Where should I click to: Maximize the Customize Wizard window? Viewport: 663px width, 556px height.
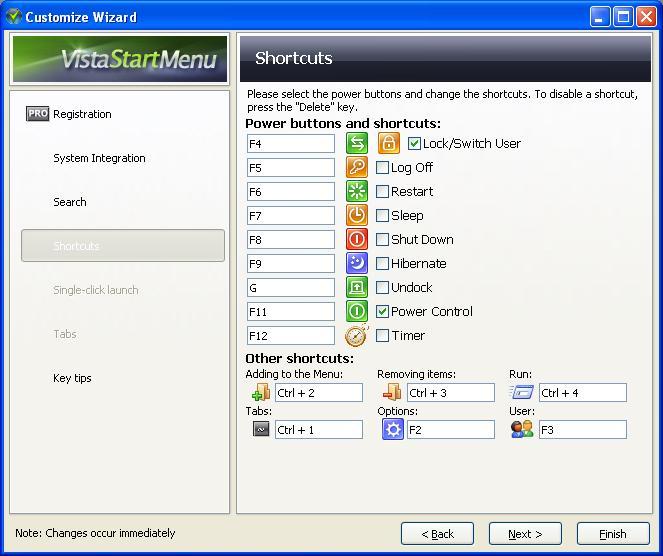coord(623,17)
